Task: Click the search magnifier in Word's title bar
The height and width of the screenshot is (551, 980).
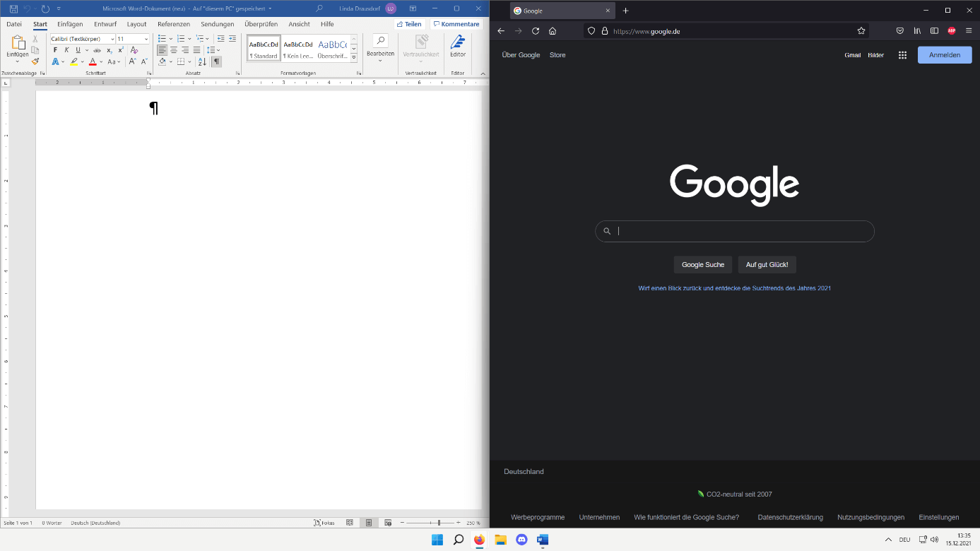Action: [x=319, y=8]
